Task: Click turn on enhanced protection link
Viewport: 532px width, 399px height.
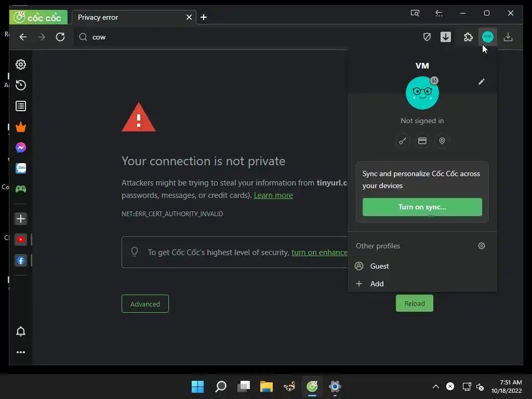Action: [320, 252]
